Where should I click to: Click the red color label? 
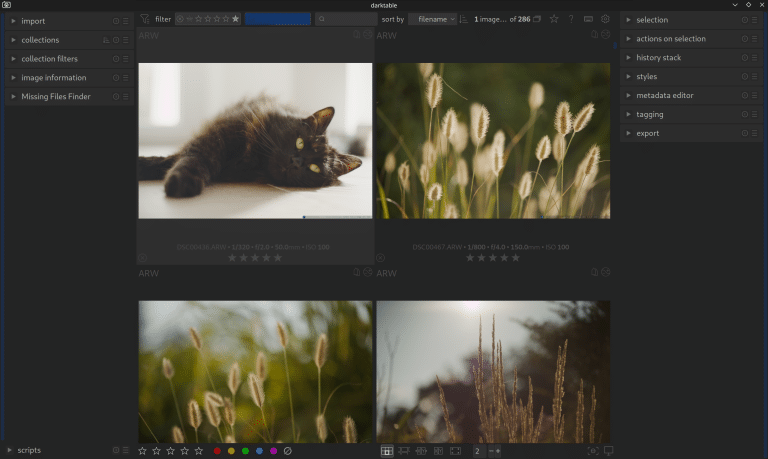[x=217, y=451]
